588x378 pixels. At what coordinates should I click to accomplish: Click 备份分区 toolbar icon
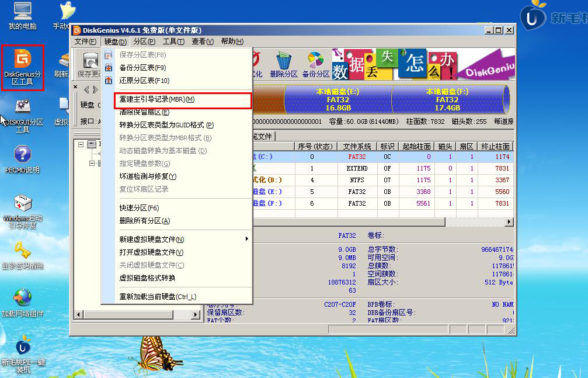pyautogui.click(x=316, y=64)
